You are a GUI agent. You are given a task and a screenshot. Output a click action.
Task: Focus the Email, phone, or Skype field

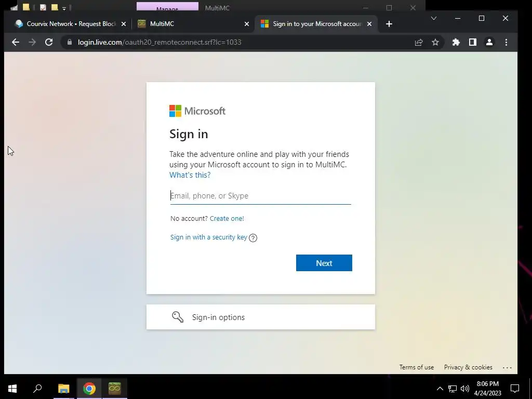click(261, 196)
